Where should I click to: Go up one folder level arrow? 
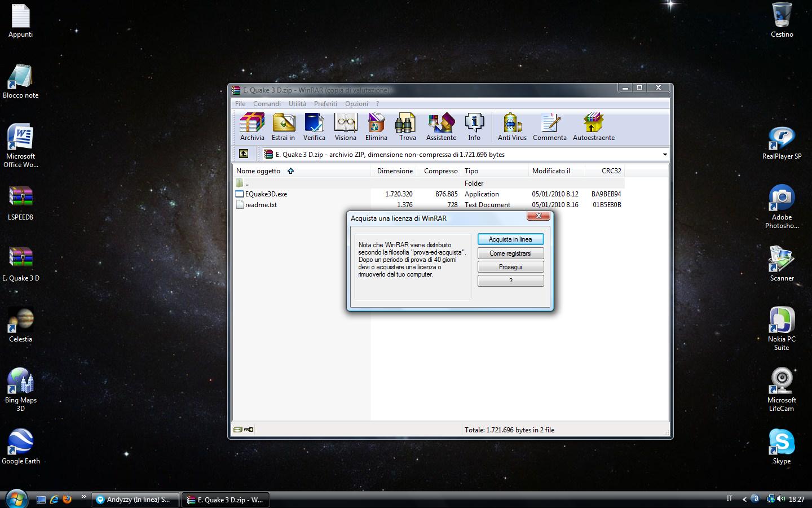(244, 154)
